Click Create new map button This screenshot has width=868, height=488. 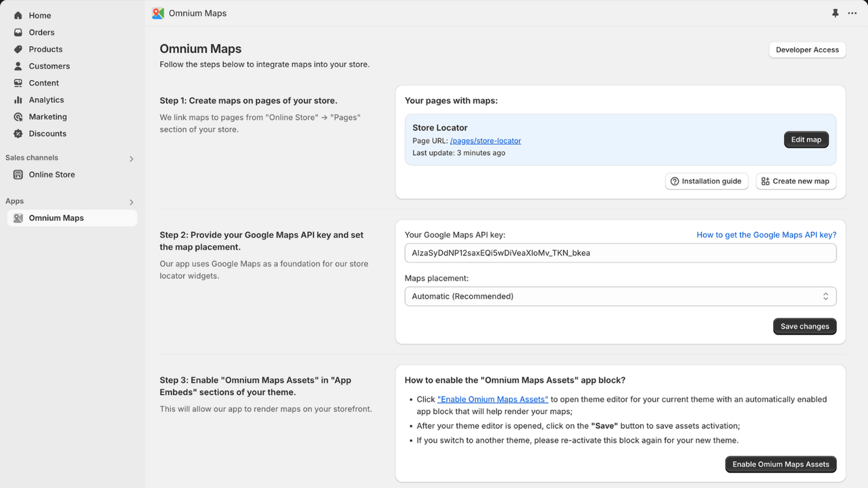(x=796, y=182)
